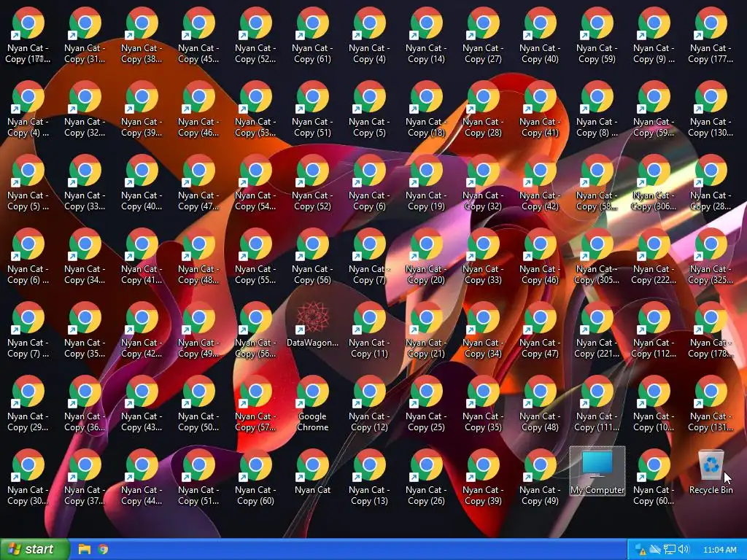The image size is (747, 560).
Task: Select the My Computer desktop icon
Action: pyautogui.click(x=597, y=471)
